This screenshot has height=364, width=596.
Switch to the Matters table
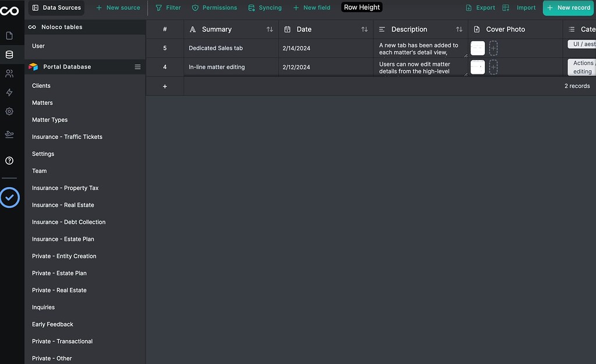[x=42, y=102]
